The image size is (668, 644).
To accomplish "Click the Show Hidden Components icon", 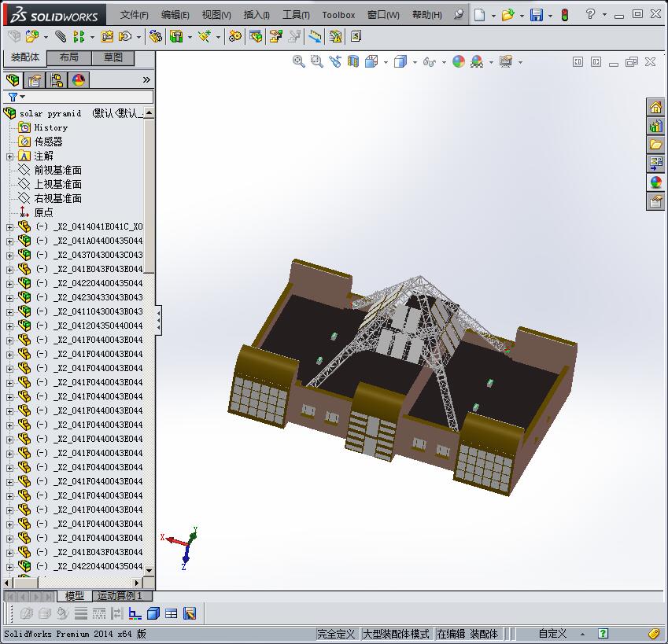I will tap(156, 37).
